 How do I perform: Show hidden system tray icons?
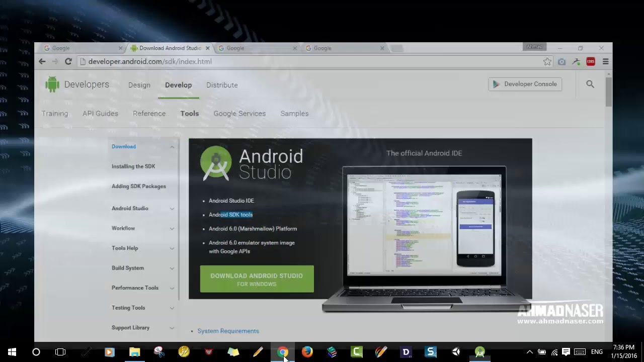[530, 352]
